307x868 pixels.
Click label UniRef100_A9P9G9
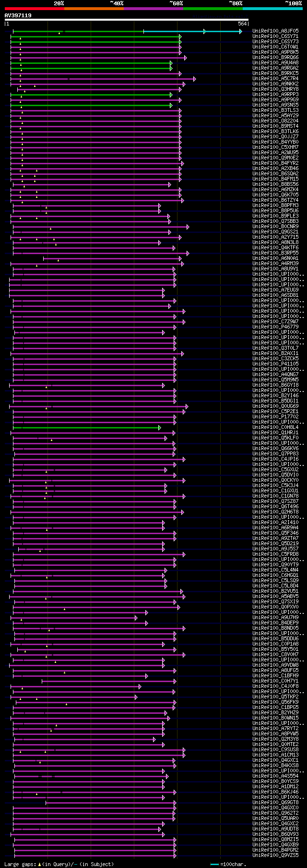click(275, 100)
